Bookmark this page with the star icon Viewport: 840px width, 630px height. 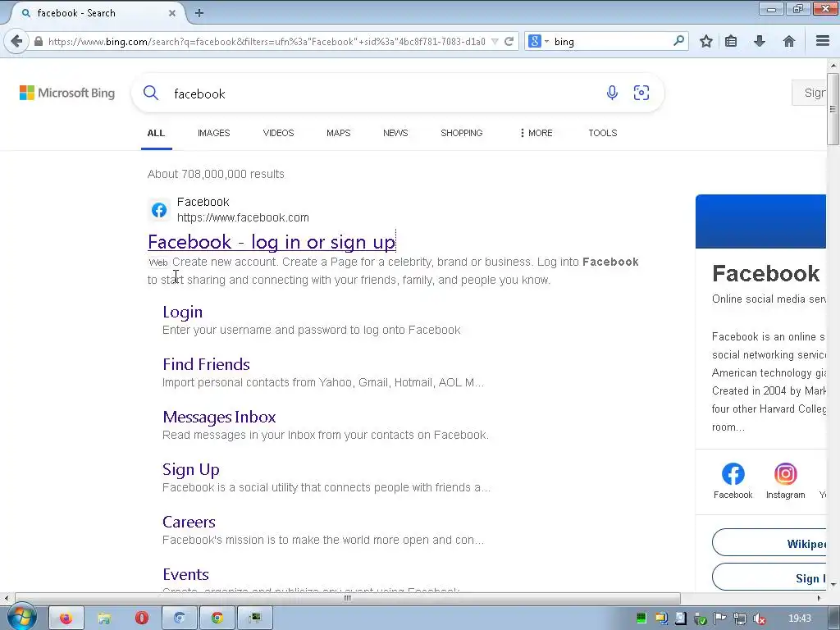[x=706, y=41]
